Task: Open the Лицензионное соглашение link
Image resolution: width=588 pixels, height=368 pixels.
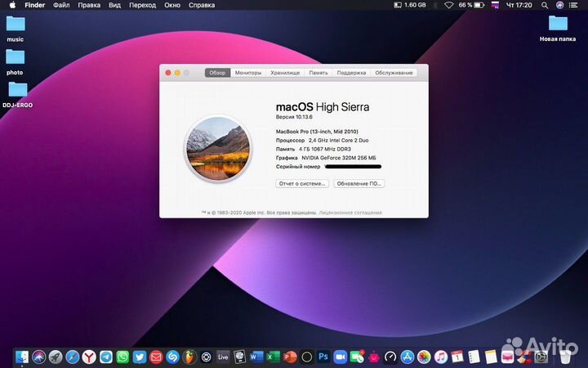Action: (350, 213)
